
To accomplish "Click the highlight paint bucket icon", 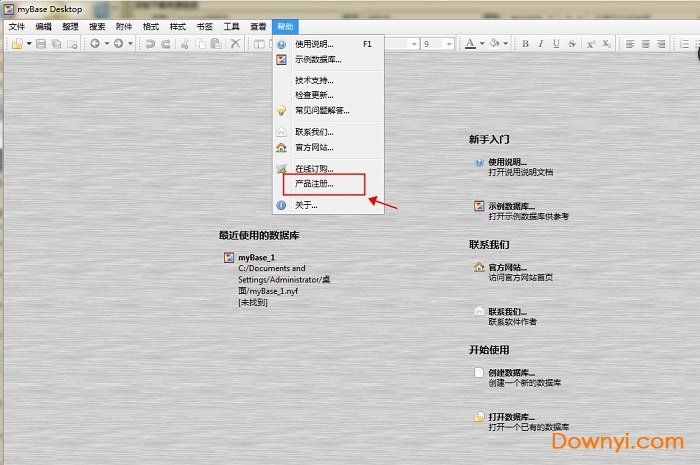I will click(x=494, y=43).
